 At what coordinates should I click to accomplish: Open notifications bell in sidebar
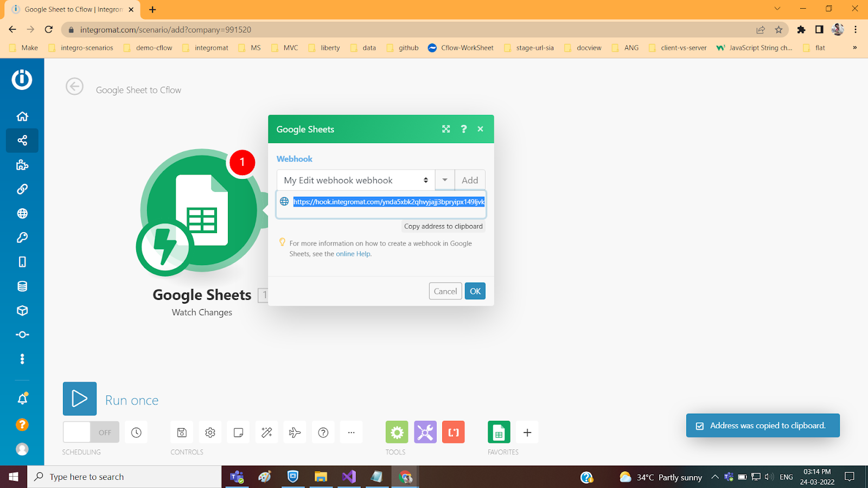coord(22,399)
